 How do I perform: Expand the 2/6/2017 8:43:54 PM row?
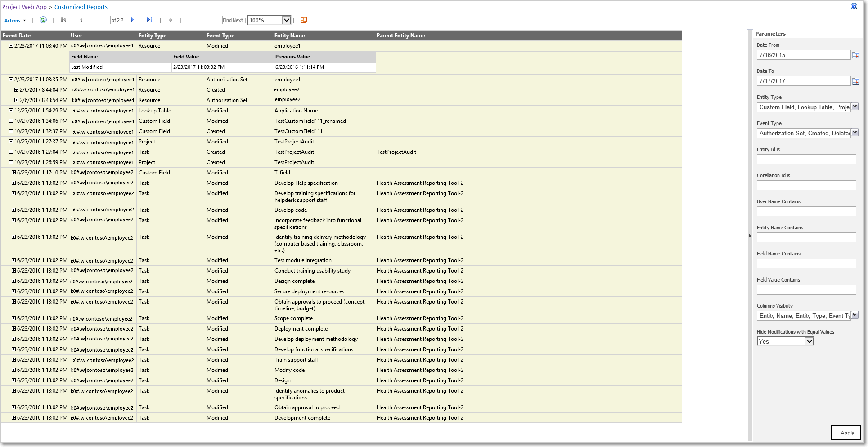[x=17, y=100]
